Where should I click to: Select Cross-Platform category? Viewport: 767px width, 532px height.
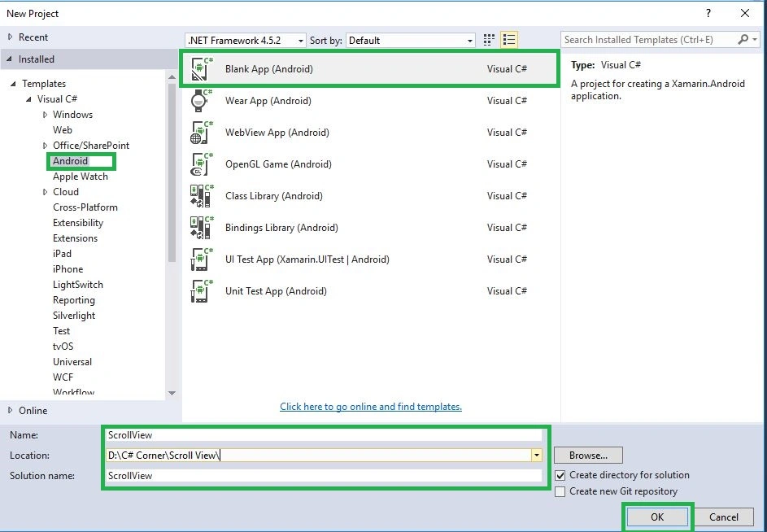pyautogui.click(x=85, y=207)
